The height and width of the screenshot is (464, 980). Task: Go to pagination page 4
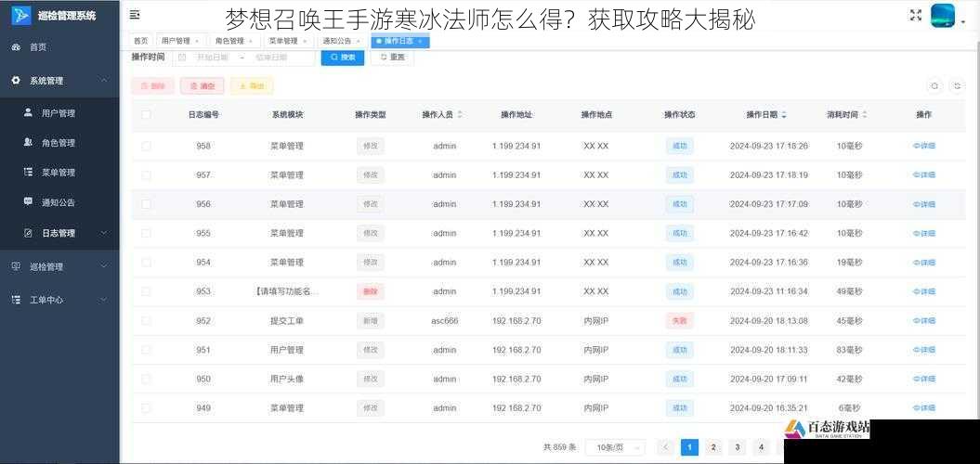pyautogui.click(x=761, y=447)
